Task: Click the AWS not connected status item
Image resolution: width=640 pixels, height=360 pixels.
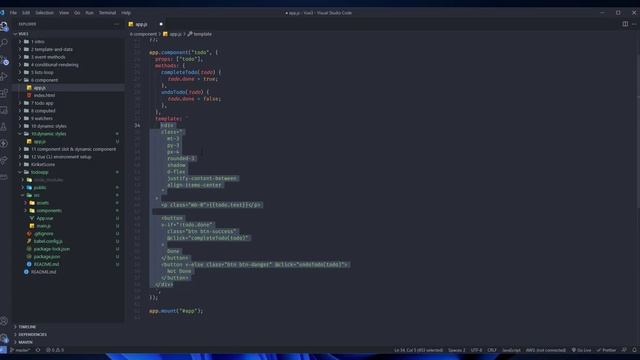Action: pos(546,350)
